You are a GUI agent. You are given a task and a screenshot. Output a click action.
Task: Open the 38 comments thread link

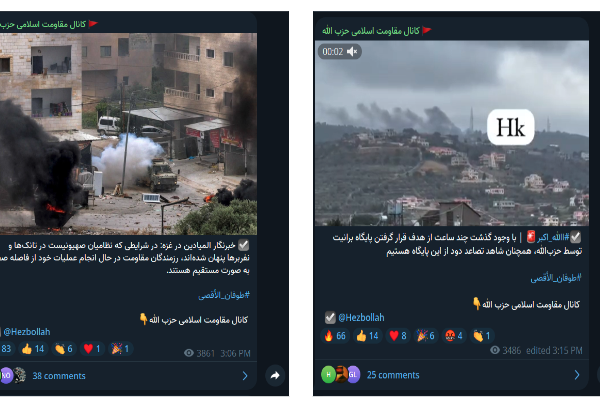coord(59,376)
